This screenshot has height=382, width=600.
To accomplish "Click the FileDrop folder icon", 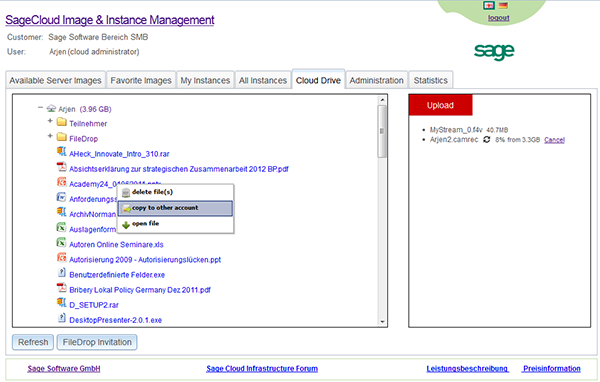I will pyautogui.click(x=62, y=137).
